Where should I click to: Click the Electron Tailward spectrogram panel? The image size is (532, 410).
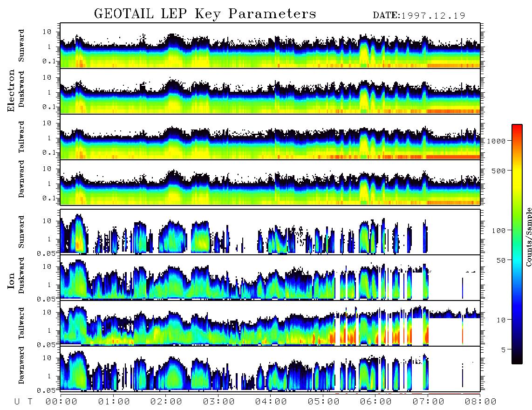pos(270,137)
